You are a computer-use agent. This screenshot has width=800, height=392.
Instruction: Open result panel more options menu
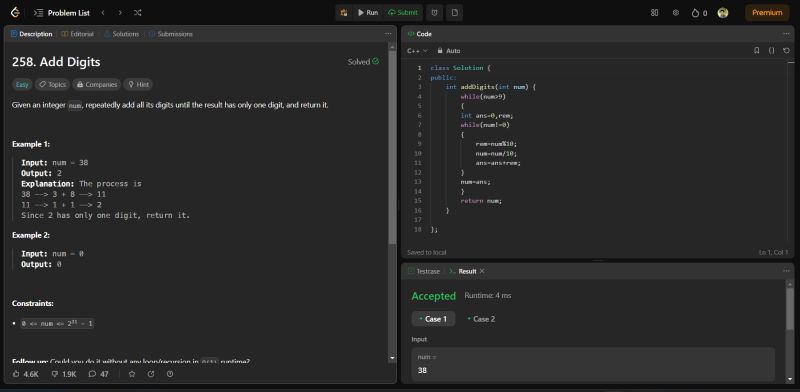786,272
